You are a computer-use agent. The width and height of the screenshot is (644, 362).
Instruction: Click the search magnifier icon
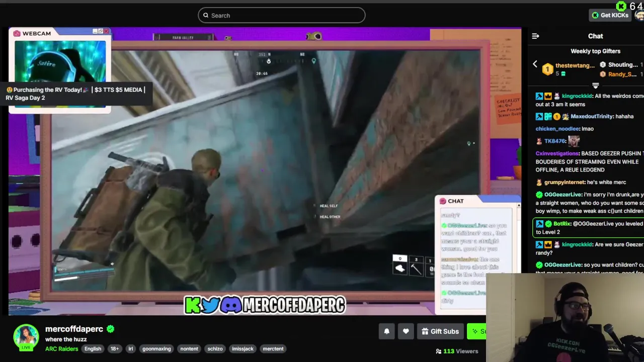point(206,16)
